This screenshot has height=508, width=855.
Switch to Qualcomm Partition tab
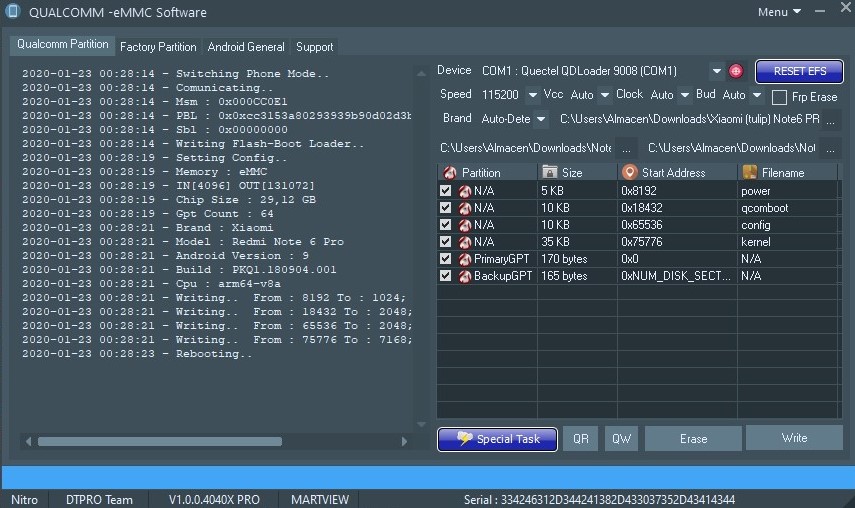pyautogui.click(x=62, y=44)
